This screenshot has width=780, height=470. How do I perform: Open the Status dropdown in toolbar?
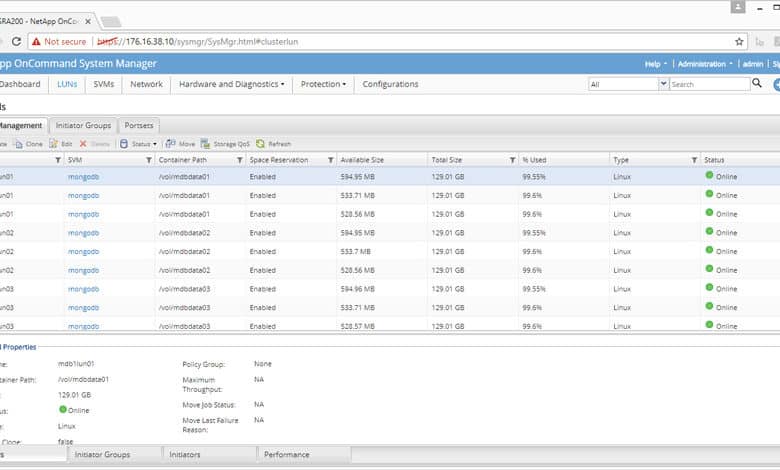[139, 144]
